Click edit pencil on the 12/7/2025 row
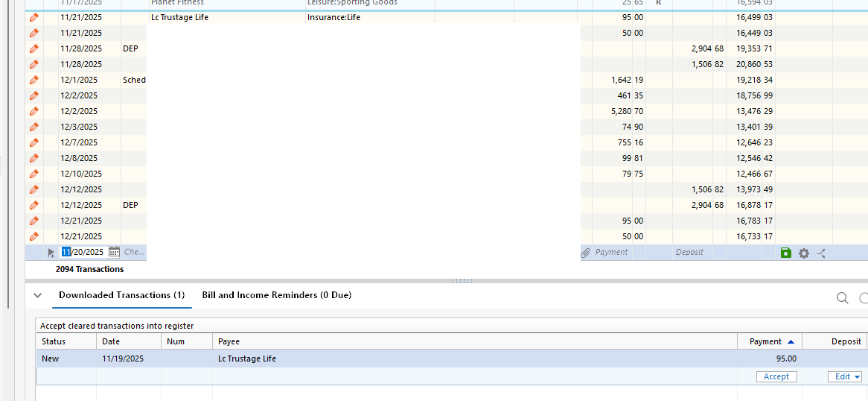 point(33,142)
